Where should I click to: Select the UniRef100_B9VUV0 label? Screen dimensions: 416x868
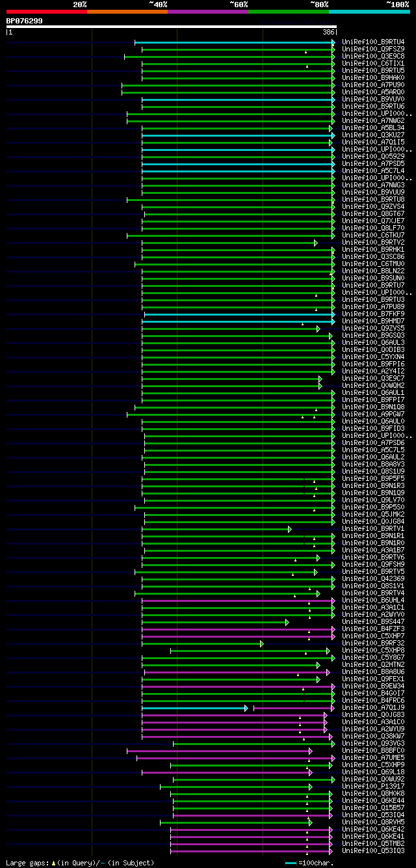tap(373, 100)
